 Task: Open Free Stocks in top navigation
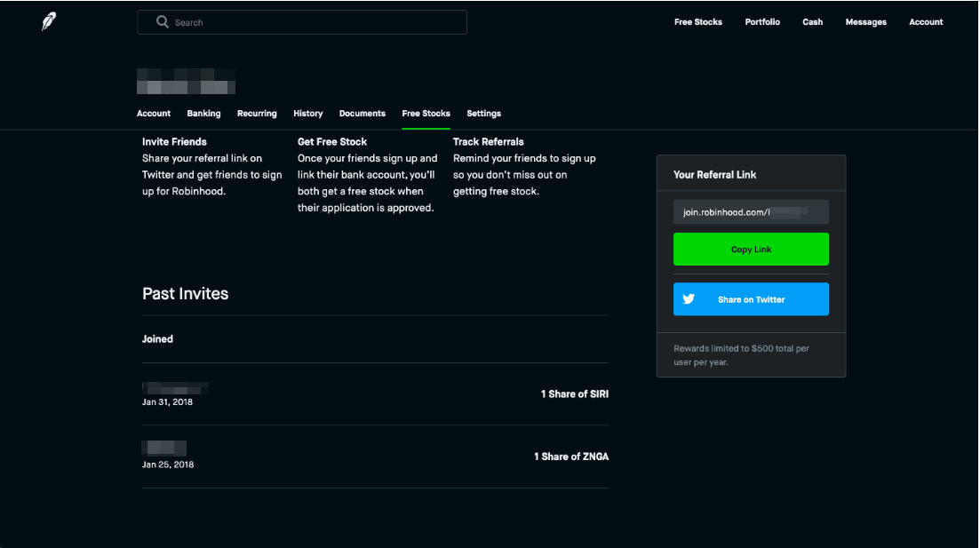697,22
